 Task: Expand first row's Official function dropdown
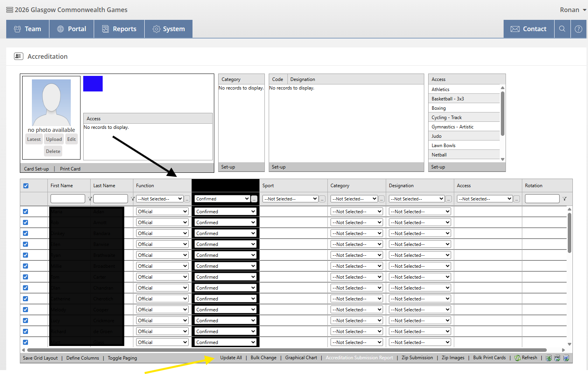(x=162, y=212)
